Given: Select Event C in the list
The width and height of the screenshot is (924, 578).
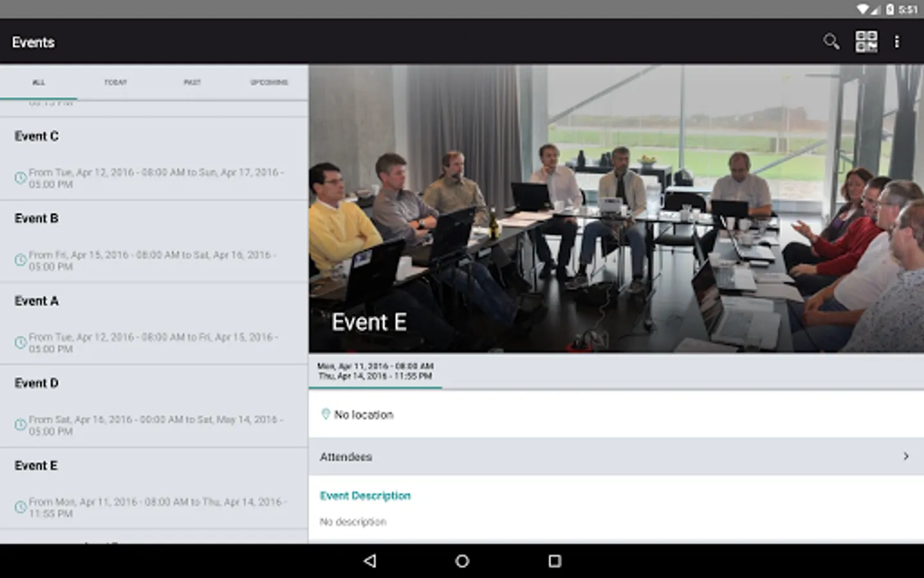Looking at the screenshot, I should [x=154, y=159].
